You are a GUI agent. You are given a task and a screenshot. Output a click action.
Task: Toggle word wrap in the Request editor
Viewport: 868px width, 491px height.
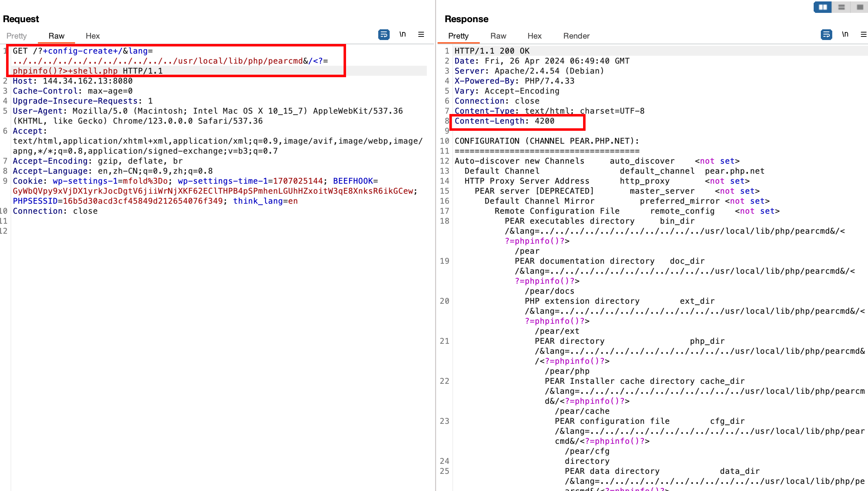pyautogui.click(x=383, y=35)
